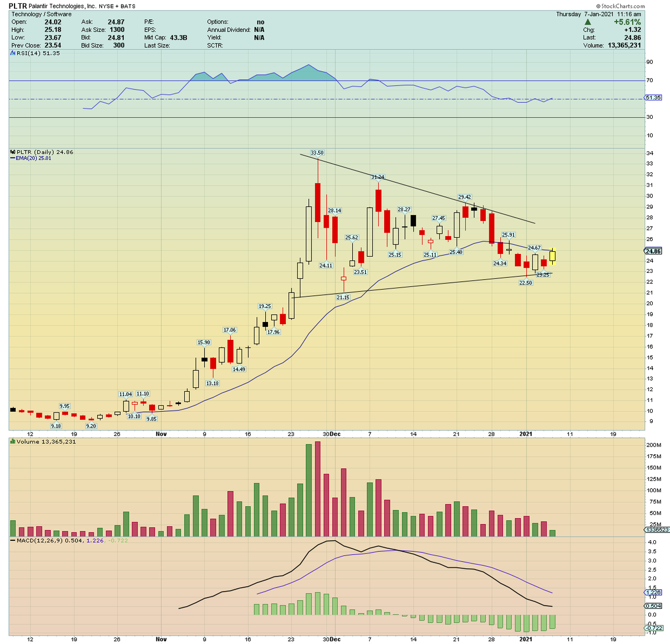670x644 pixels.
Task: Click the 21.15 low price label
Action: 343,297
